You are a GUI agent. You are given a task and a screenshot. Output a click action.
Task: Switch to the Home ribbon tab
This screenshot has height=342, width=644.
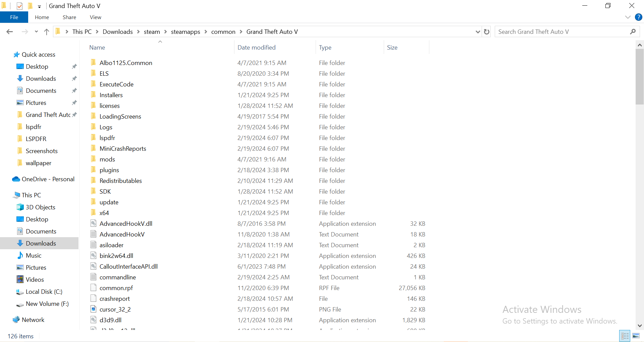42,17
